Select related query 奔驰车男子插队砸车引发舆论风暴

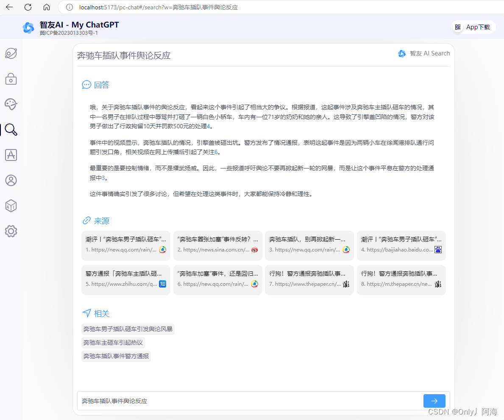(128, 329)
